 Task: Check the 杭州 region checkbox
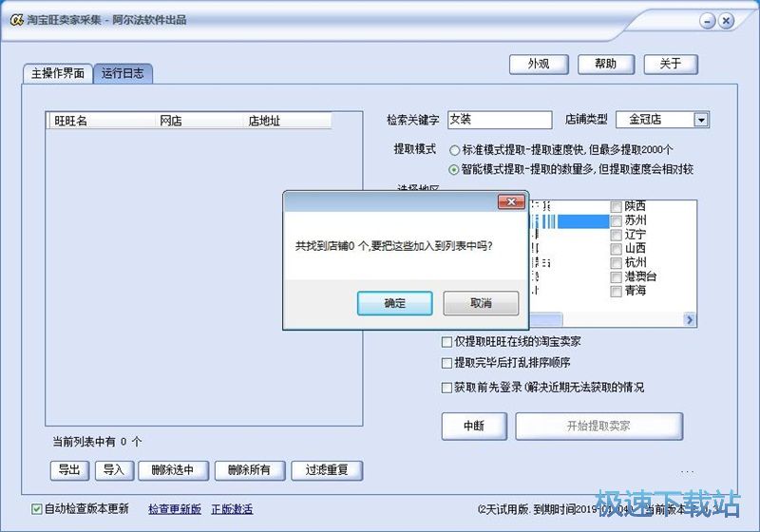pyautogui.click(x=616, y=263)
